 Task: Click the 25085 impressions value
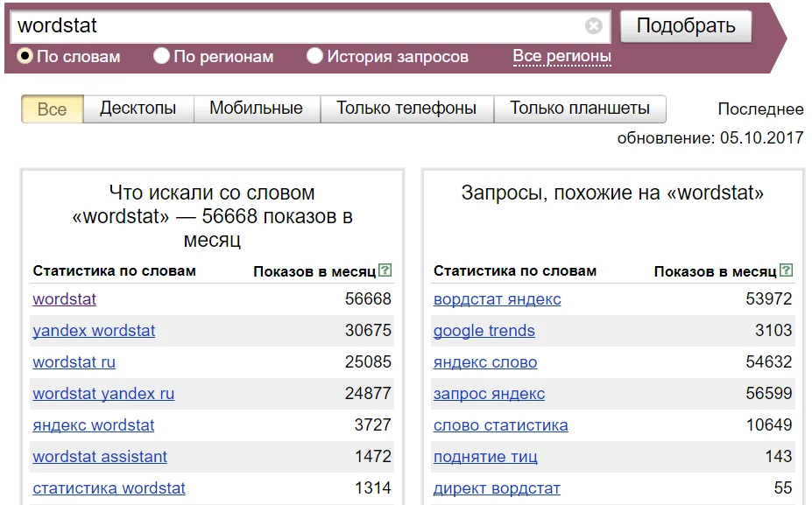pyautogui.click(x=368, y=361)
